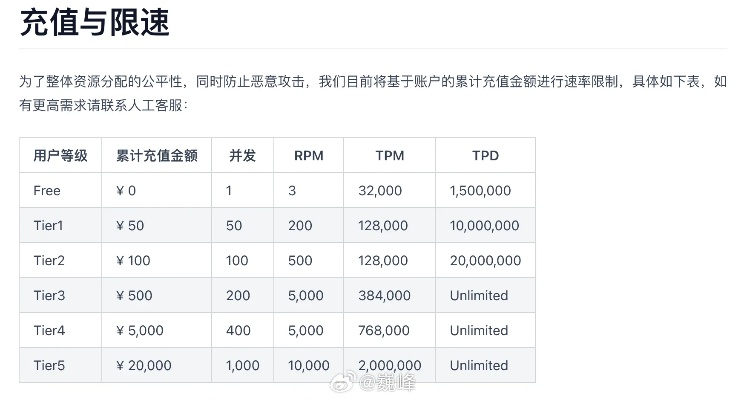Click the 并发 column header
The height and width of the screenshot is (400, 747).
pyautogui.click(x=242, y=155)
